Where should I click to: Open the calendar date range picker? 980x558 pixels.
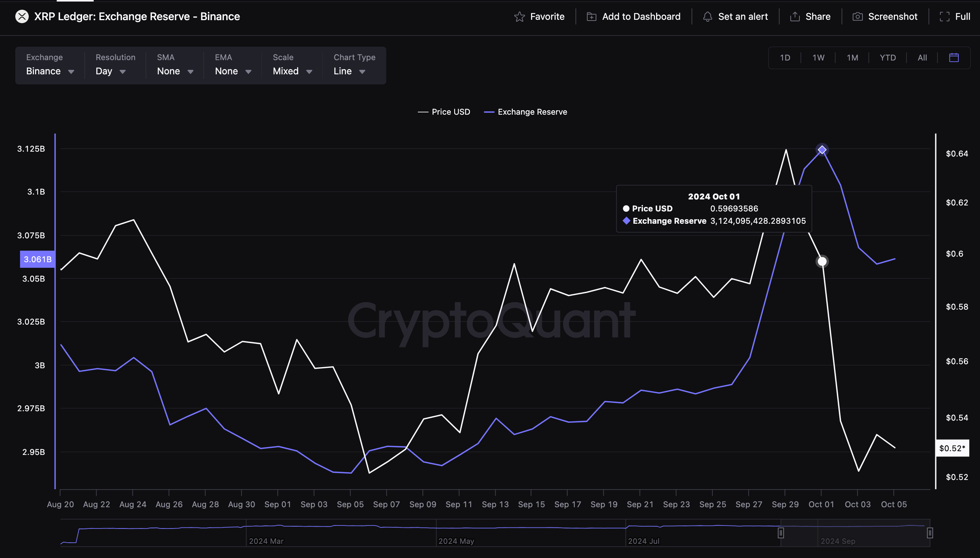click(x=954, y=58)
